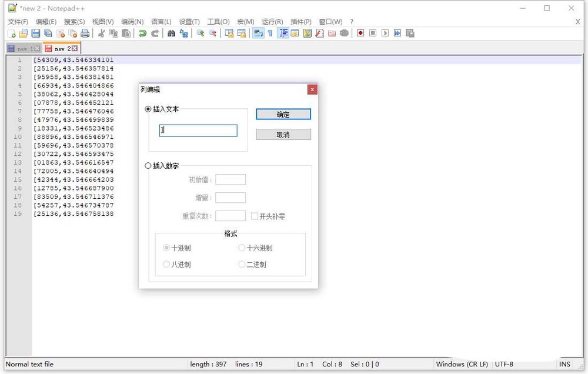The image size is (588, 374).
Task: Confirm column edit with the 确定 button
Action: 283,114
